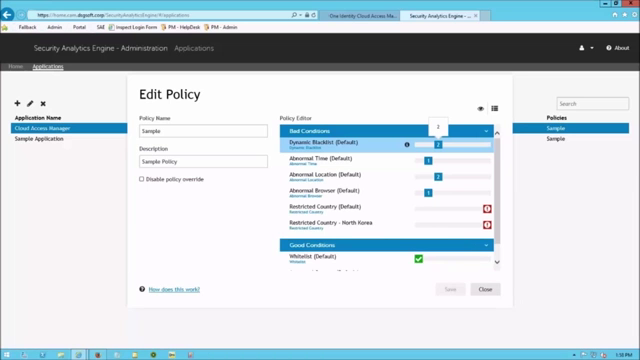
Task: Collapse the Good Conditions section
Action: pyautogui.click(x=486, y=245)
